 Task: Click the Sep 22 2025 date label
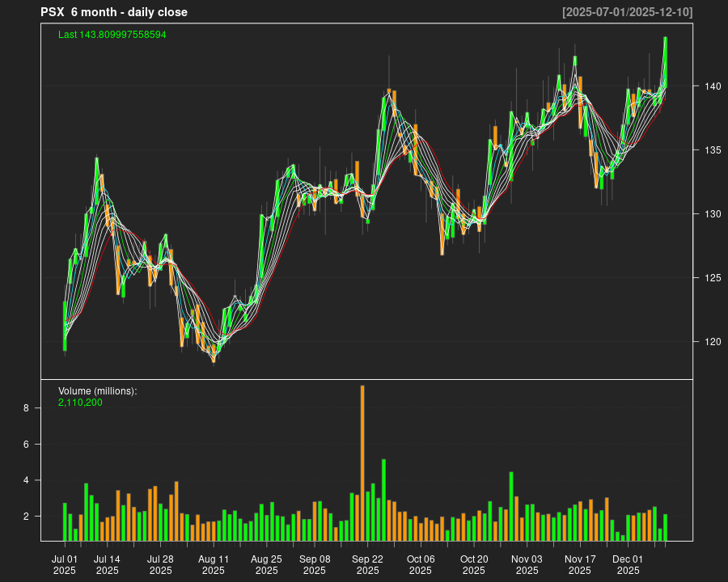367,564
